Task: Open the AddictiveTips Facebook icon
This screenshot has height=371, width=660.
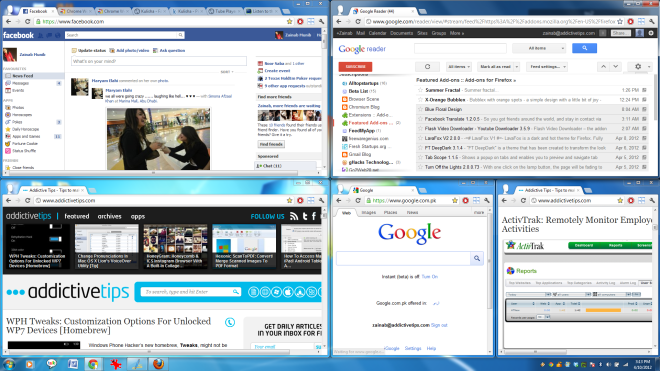Action: (314, 216)
